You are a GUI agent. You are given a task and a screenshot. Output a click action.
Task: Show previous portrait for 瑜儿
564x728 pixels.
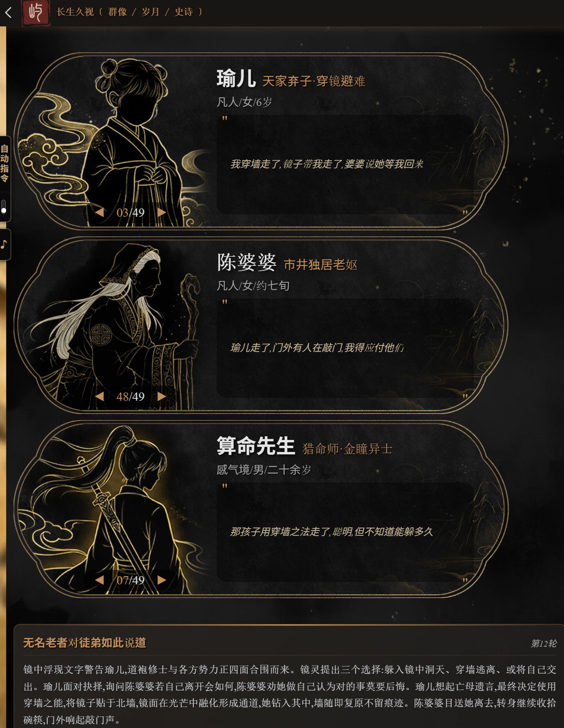click(x=99, y=213)
